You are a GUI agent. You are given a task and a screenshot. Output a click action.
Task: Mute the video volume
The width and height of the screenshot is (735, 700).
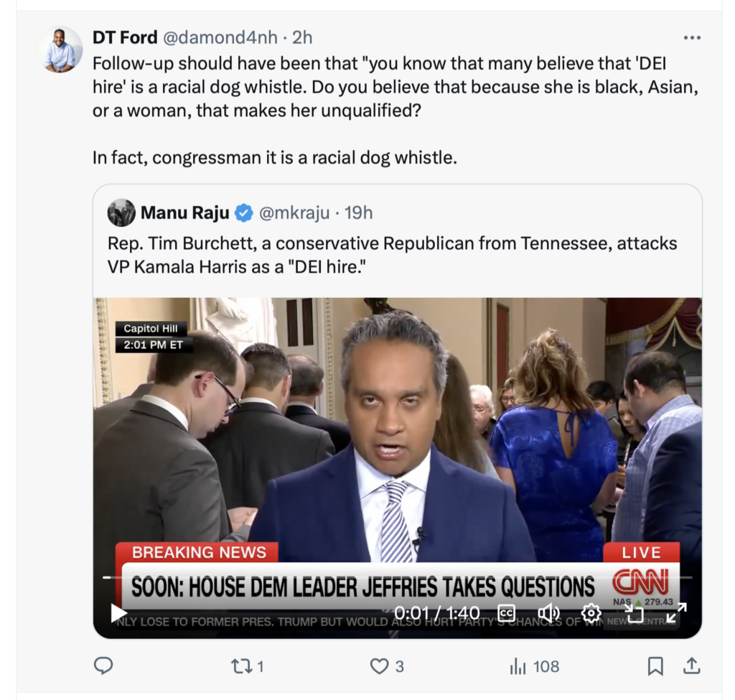click(548, 613)
